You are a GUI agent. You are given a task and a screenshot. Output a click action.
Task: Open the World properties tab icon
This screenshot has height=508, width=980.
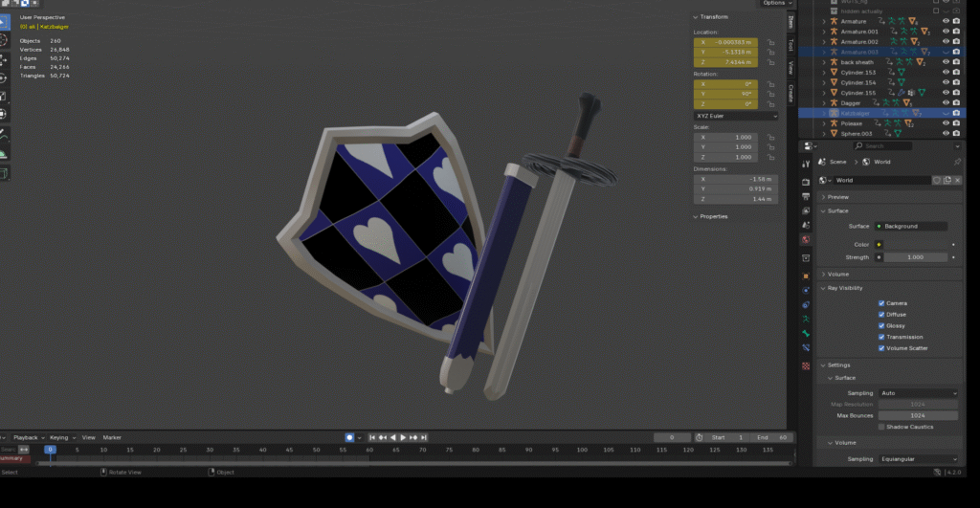806,238
